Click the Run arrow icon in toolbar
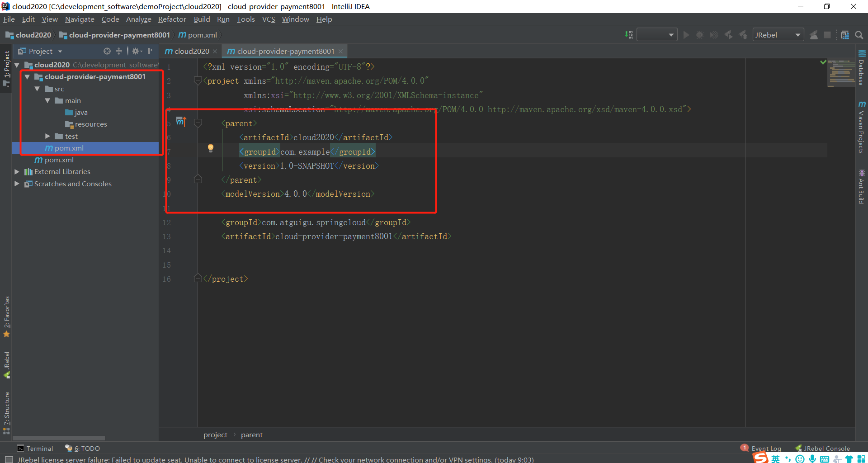The height and width of the screenshot is (463, 868). [x=686, y=35]
